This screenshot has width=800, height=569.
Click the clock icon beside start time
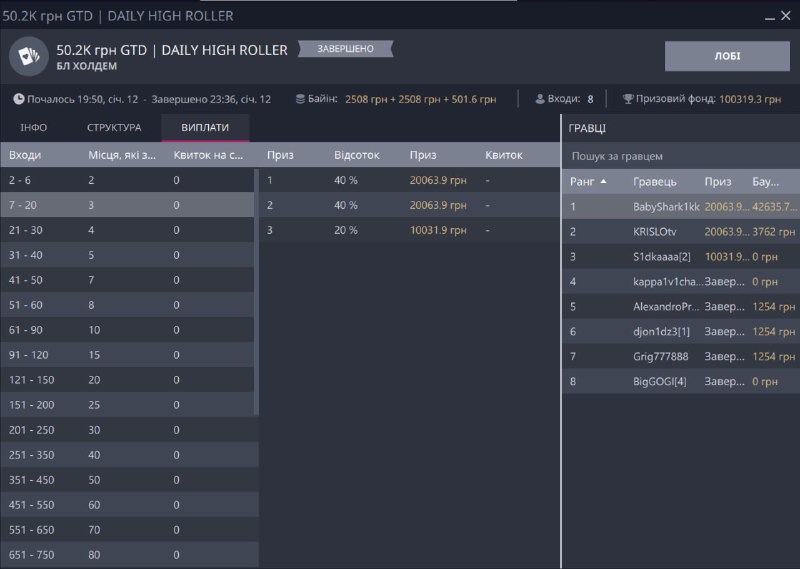(x=19, y=99)
